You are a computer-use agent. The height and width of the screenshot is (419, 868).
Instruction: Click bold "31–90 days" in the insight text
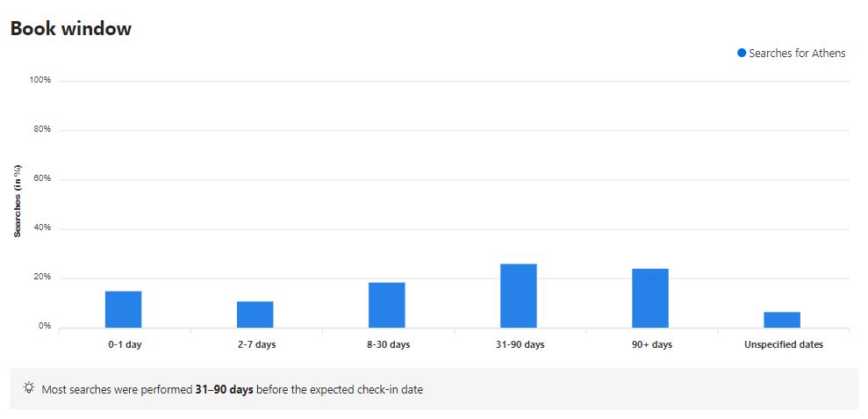[x=224, y=389]
